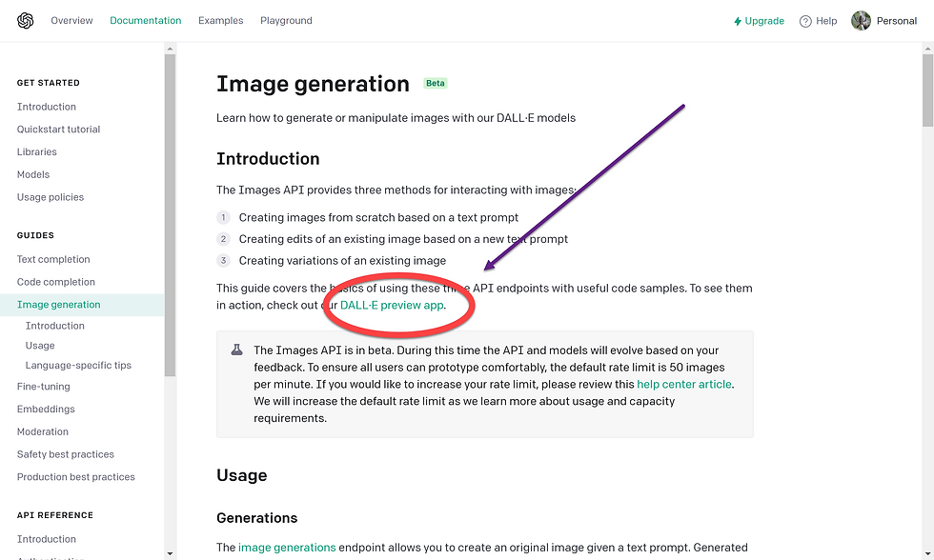Click the sidebar scroll up arrow
Screen dimensions: 934x560
pos(170,49)
